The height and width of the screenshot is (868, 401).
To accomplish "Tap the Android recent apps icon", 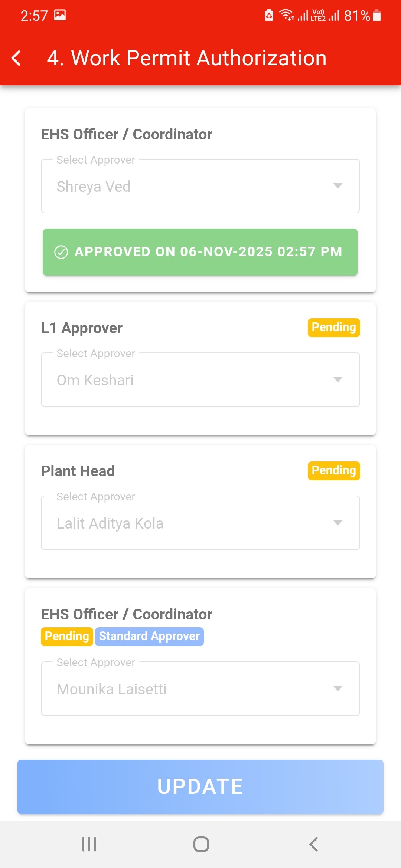I will [x=89, y=844].
